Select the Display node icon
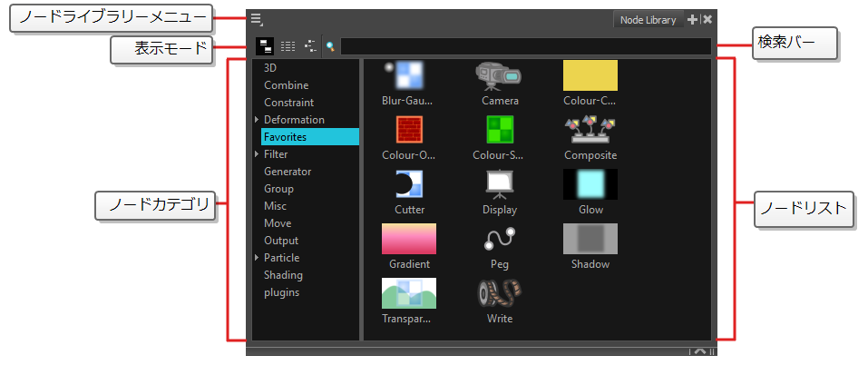The width and height of the screenshot is (868, 365). click(x=499, y=184)
